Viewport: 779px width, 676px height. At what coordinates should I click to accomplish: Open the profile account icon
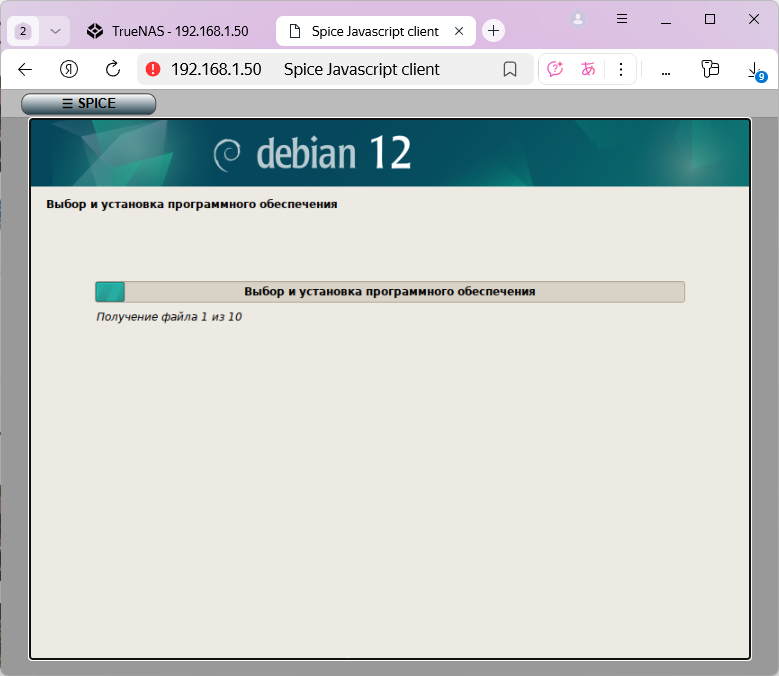pos(578,19)
